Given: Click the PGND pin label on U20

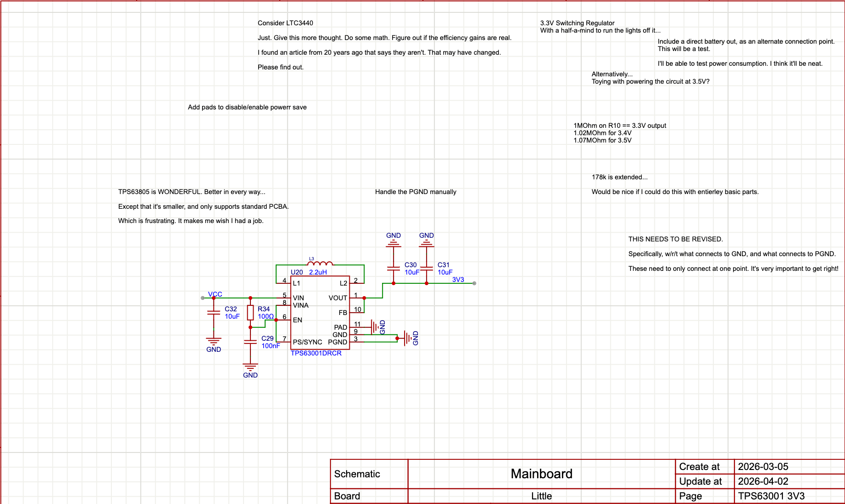Looking at the screenshot, I should tap(337, 342).
